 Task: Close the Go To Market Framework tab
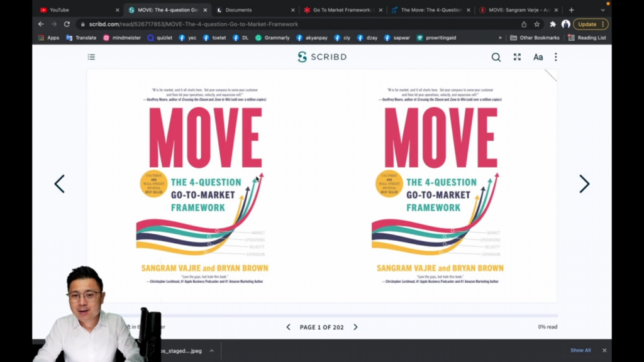pyautogui.click(x=380, y=10)
